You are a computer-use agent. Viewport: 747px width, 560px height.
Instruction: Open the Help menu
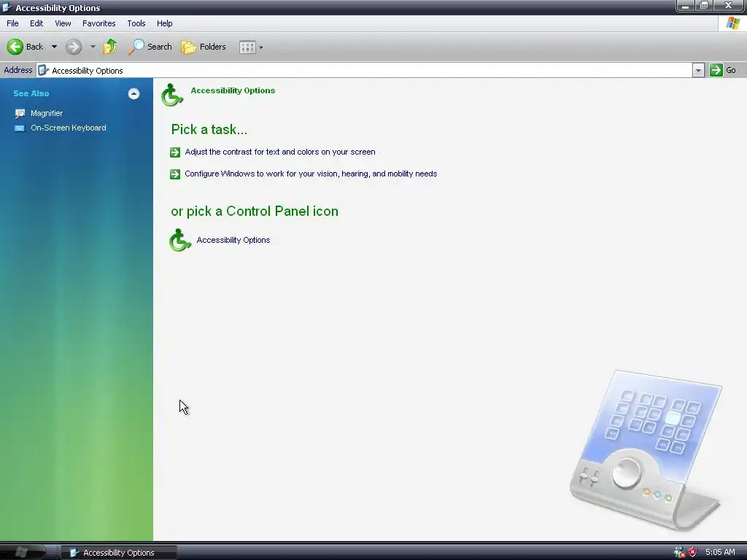[x=164, y=23]
